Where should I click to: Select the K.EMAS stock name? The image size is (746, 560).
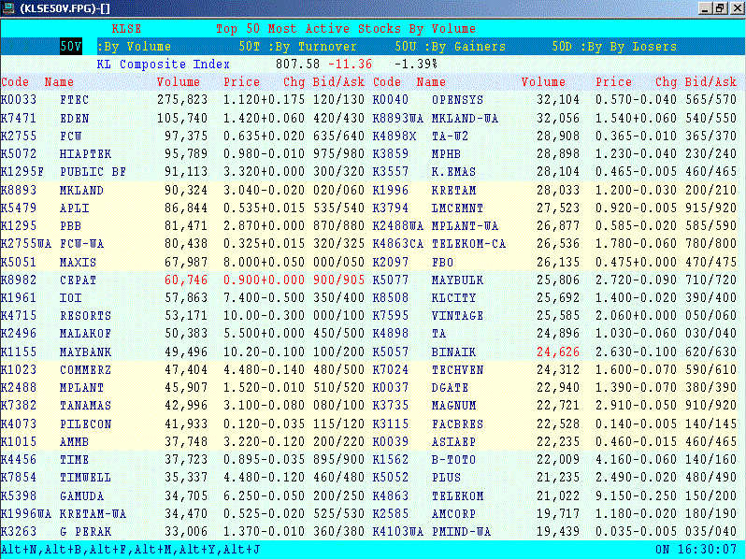tap(454, 172)
